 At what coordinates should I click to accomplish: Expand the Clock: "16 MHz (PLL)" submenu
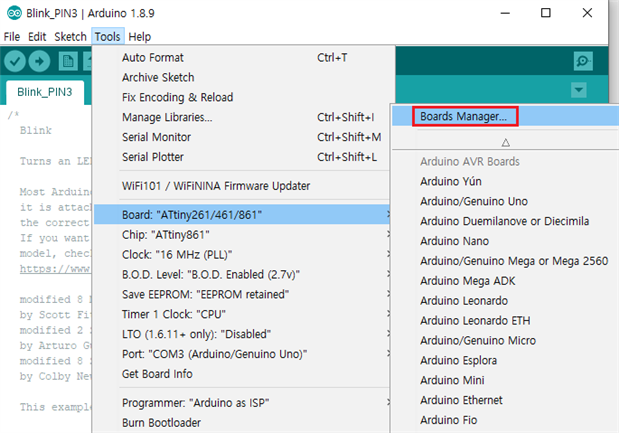click(x=242, y=255)
